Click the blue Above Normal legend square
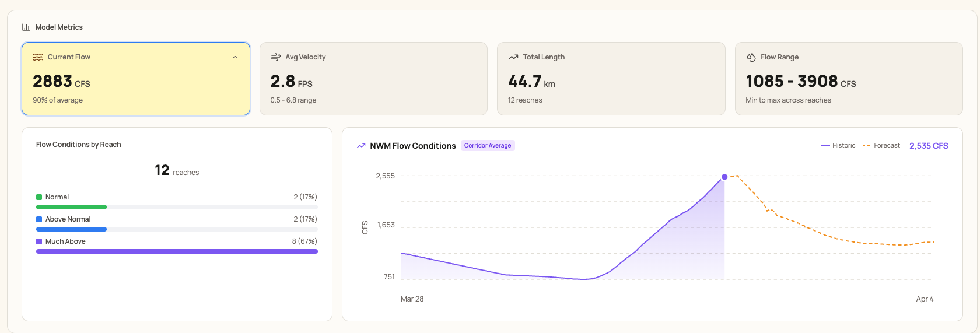This screenshot has height=333, width=980. (39, 219)
